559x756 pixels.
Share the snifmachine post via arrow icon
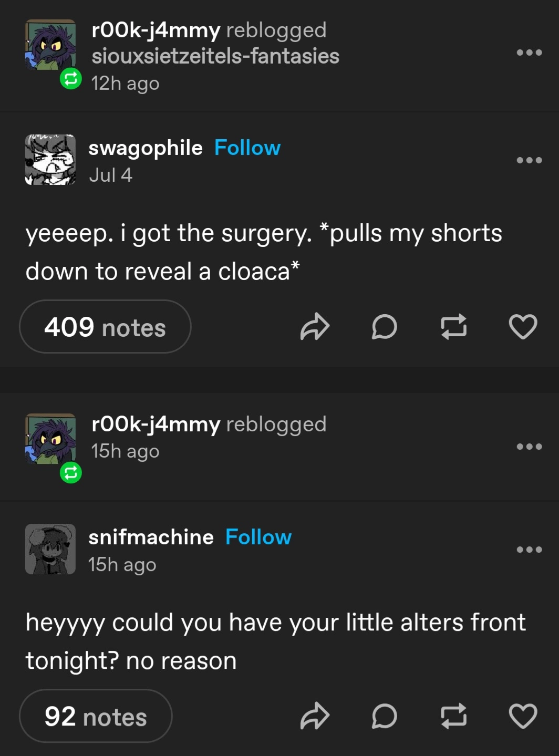[315, 716]
